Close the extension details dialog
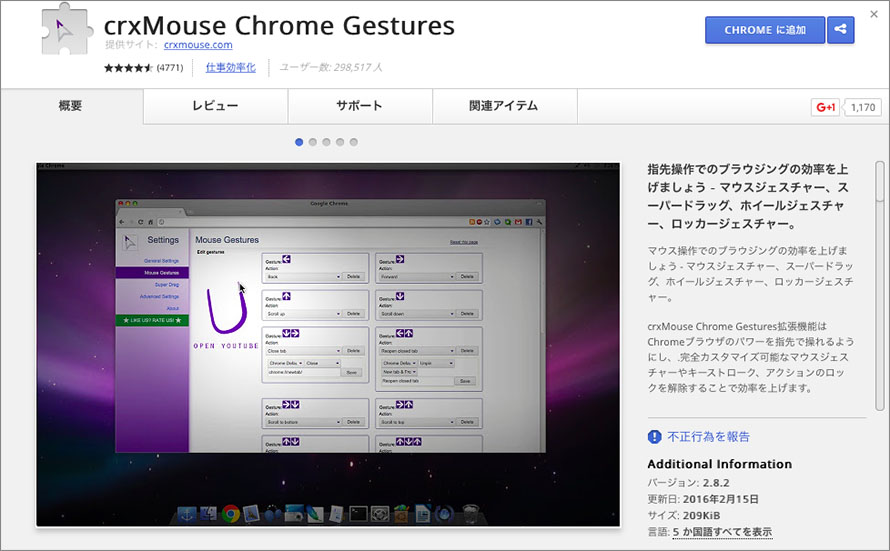890x551 pixels. (874, 14)
